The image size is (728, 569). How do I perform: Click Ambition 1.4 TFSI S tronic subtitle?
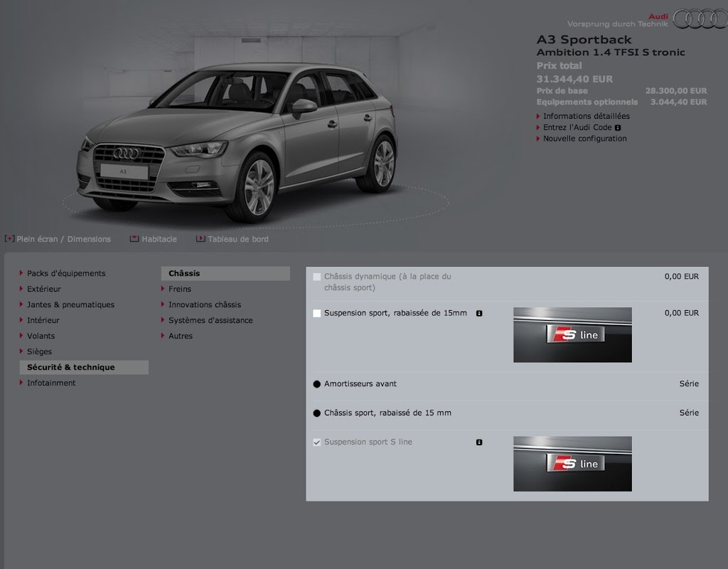pos(611,53)
